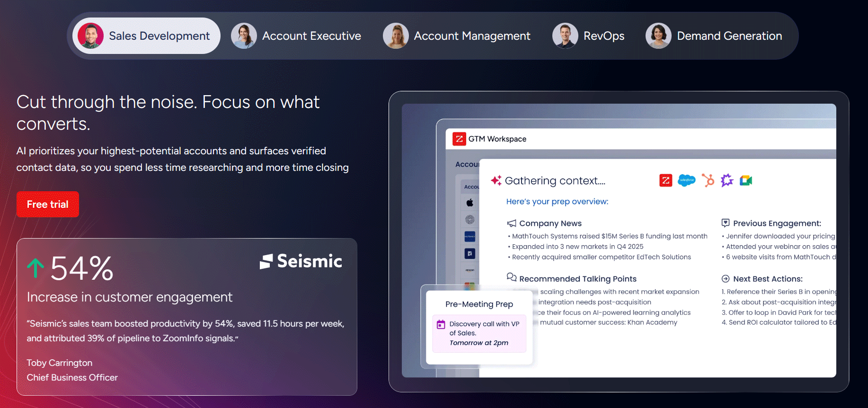Screen dimensions: 868x408
Task: Click 'Attended your webinar on sales' line
Action: (x=779, y=247)
